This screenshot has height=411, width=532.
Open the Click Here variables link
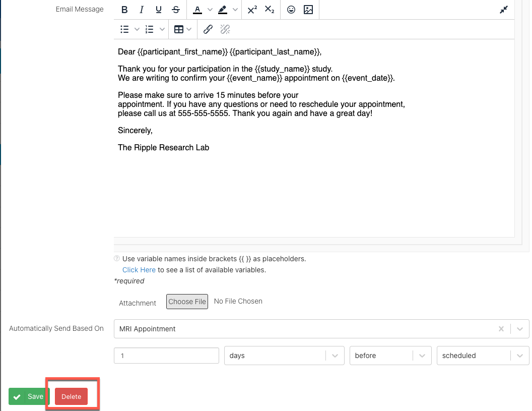(139, 270)
